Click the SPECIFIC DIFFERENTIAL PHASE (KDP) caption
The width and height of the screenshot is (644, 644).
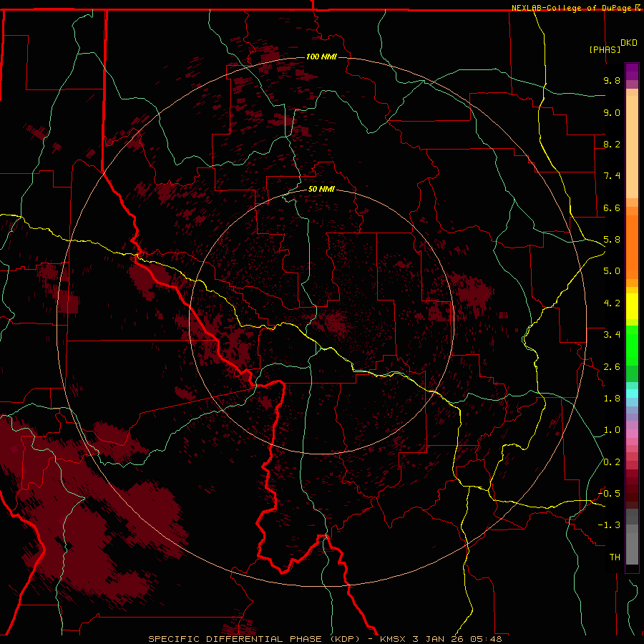[x=253, y=639]
